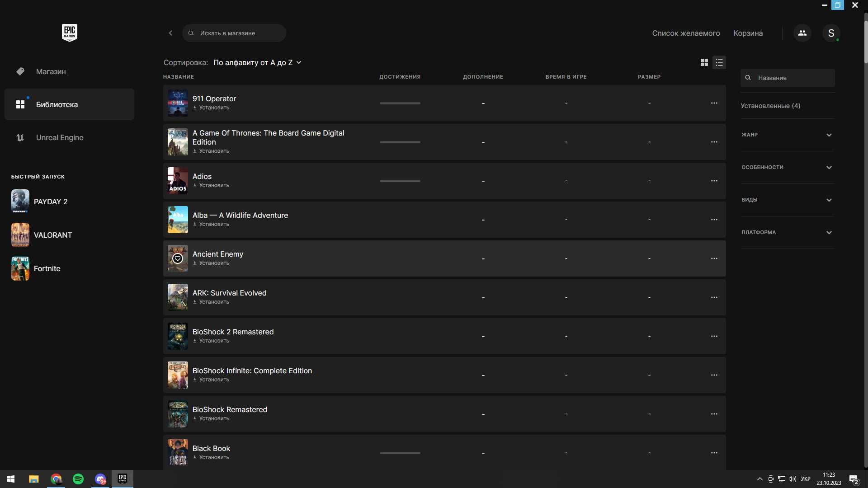The height and width of the screenshot is (488, 868).
Task: Open more options for Alba — A Wildlife Adventure
Action: (x=714, y=220)
